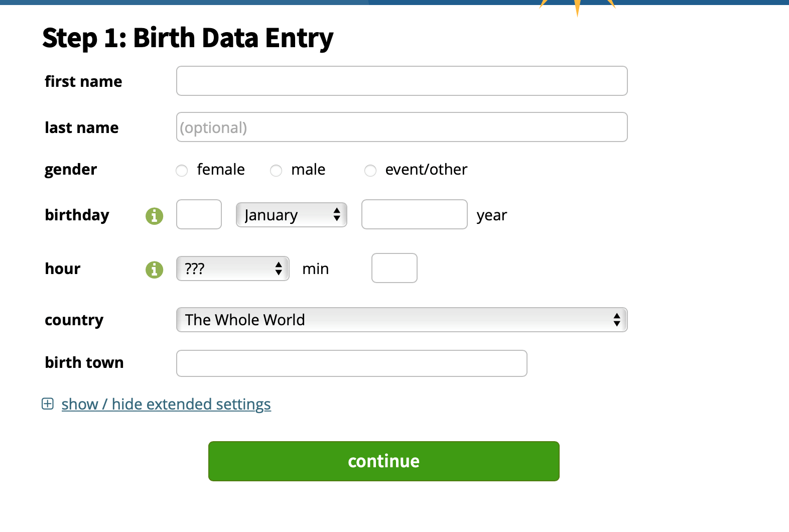Focus the first name input field
The image size is (789, 532).
point(402,81)
